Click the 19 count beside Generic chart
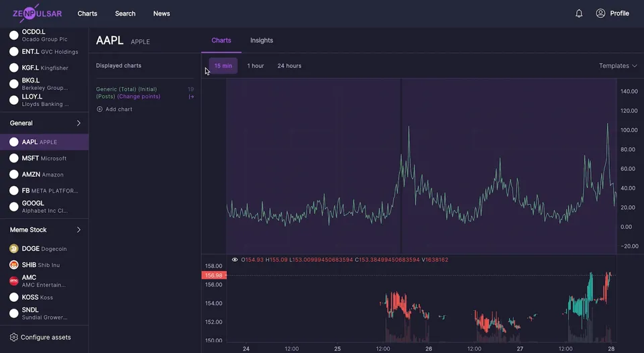The height and width of the screenshot is (353, 644). tap(191, 89)
